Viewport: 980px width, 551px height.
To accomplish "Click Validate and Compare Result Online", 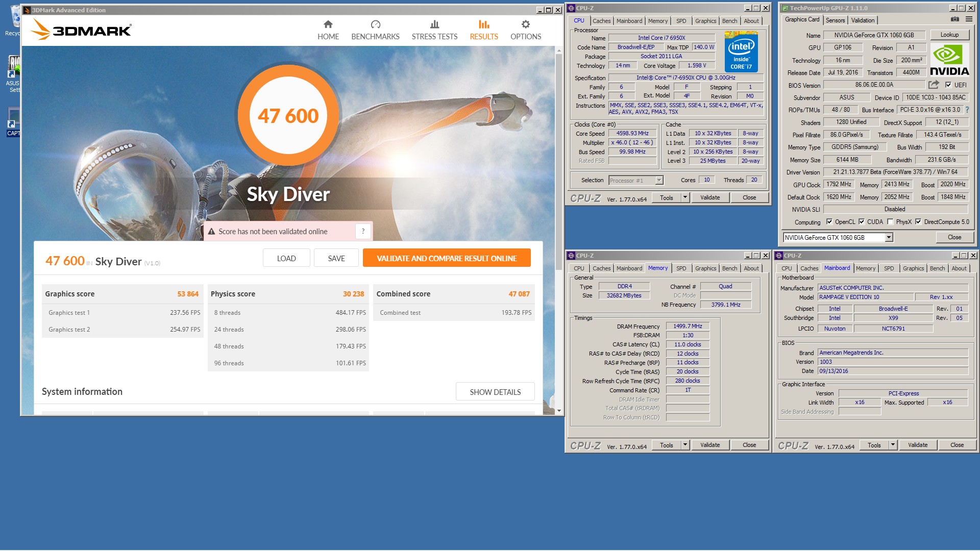I will tap(447, 258).
